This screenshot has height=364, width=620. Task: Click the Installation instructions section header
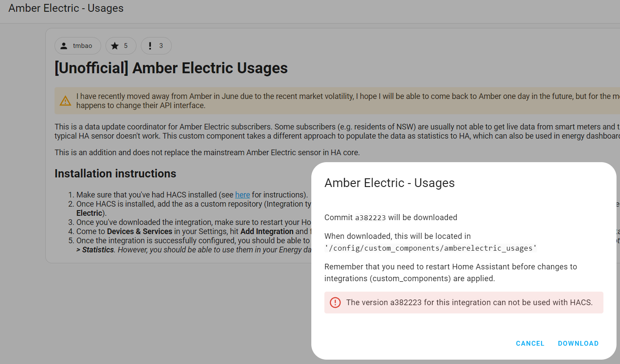point(115,173)
